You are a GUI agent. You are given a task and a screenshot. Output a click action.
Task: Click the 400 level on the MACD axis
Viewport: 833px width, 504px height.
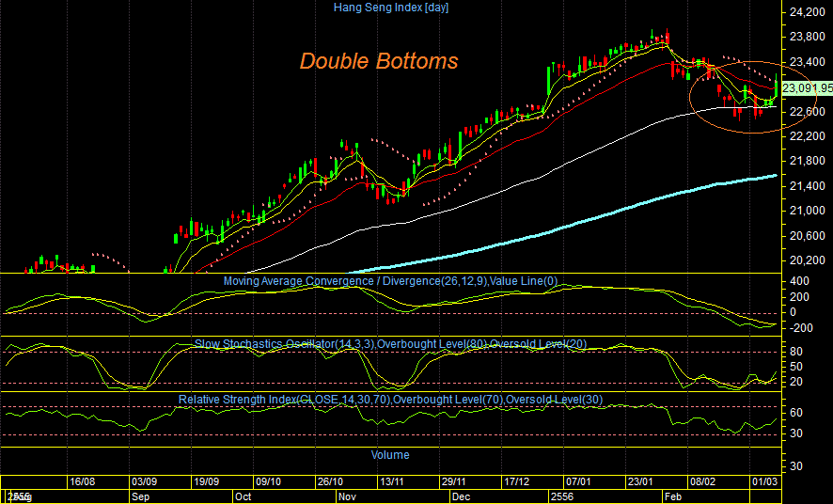pos(800,281)
